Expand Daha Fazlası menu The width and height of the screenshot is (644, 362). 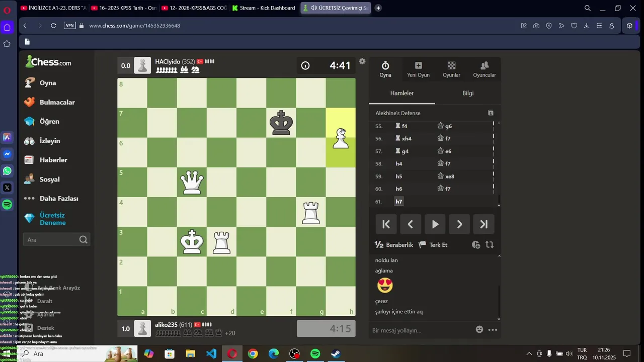click(51, 199)
